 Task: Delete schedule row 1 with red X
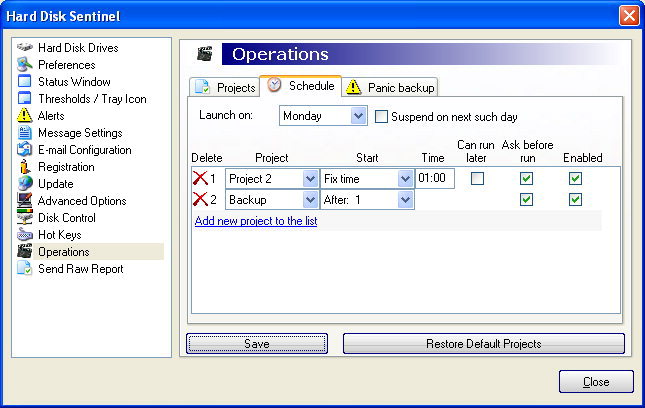click(x=200, y=178)
